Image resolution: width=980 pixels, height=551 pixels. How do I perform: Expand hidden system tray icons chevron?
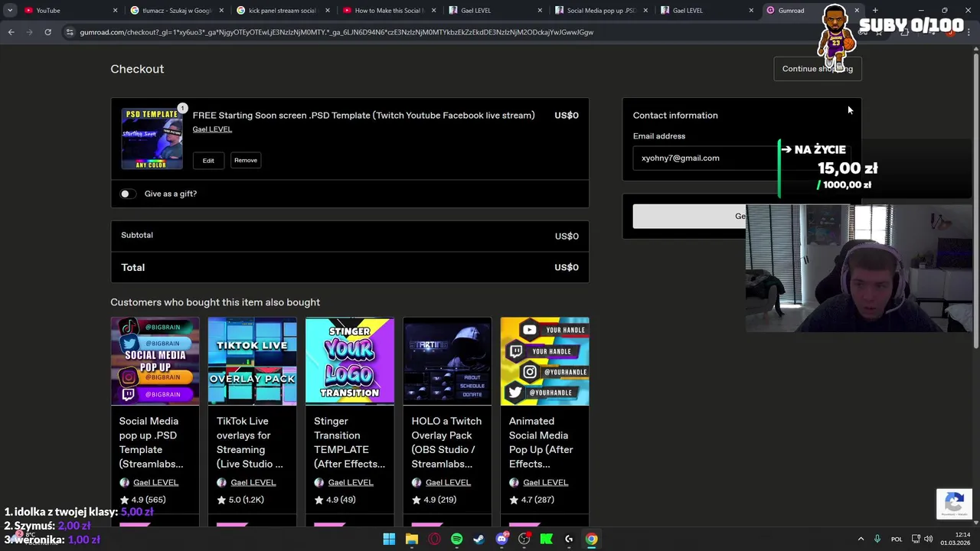click(861, 540)
